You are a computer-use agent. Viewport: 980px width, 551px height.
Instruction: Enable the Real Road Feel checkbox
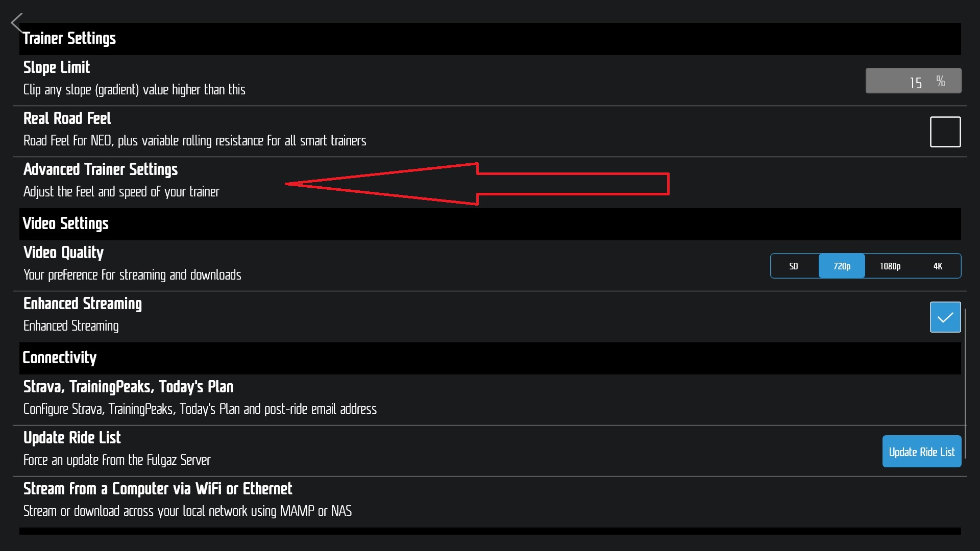945,132
